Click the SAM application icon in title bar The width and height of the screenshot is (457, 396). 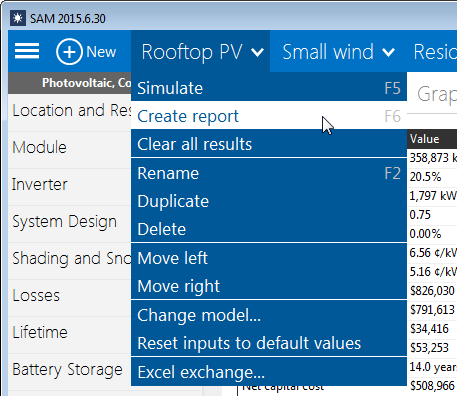tap(18, 18)
